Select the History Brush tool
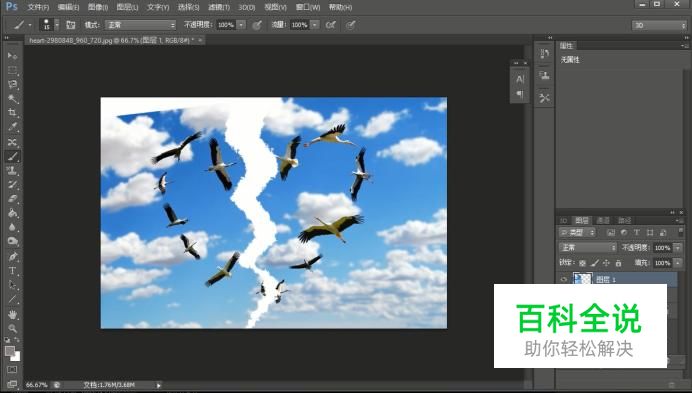Image resolution: width=692 pixels, height=393 pixels. pos(12,185)
